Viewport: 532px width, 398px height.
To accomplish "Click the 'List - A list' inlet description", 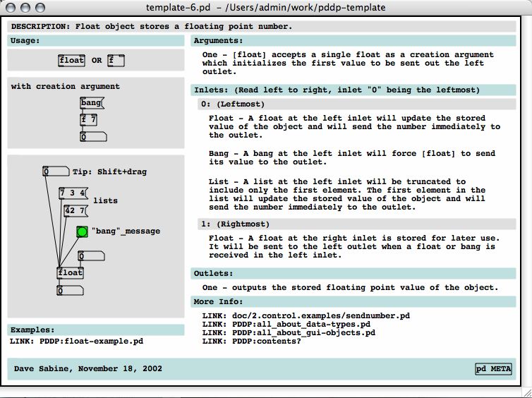I will (x=347, y=195).
